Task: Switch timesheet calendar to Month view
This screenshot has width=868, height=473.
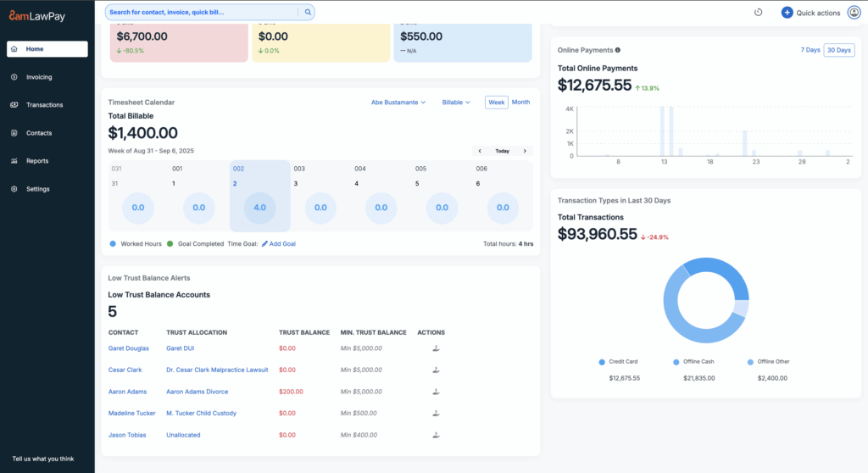Action: [520, 103]
